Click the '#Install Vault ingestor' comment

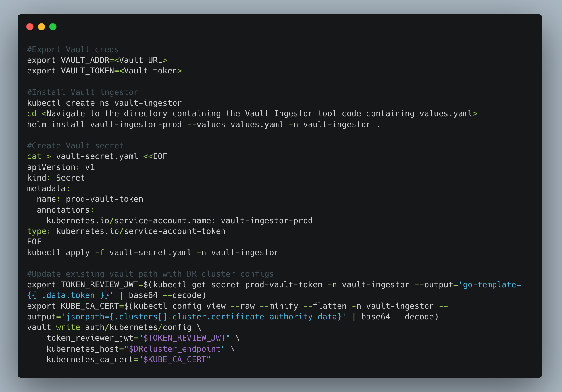(x=83, y=92)
